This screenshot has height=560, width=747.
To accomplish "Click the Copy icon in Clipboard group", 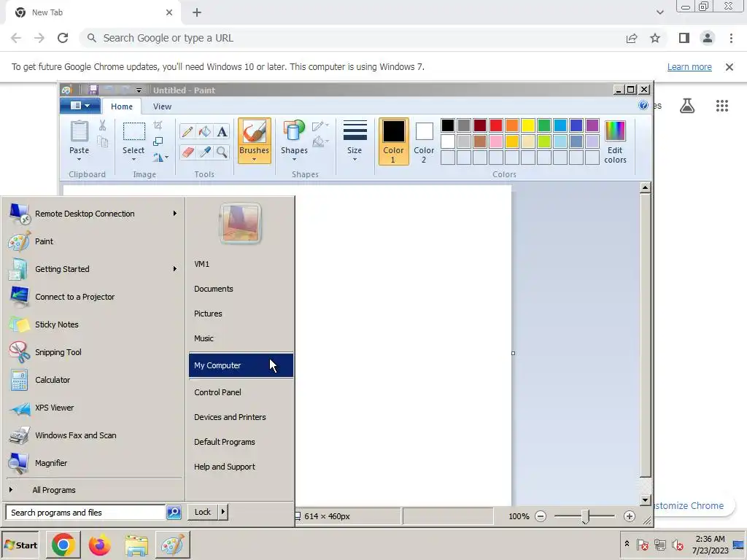I will 102,141.
